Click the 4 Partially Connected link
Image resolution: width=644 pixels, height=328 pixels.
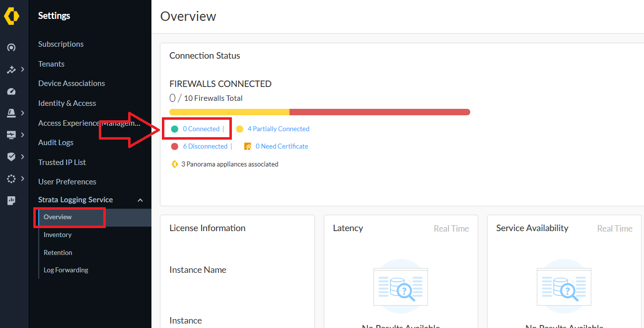coord(278,129)
